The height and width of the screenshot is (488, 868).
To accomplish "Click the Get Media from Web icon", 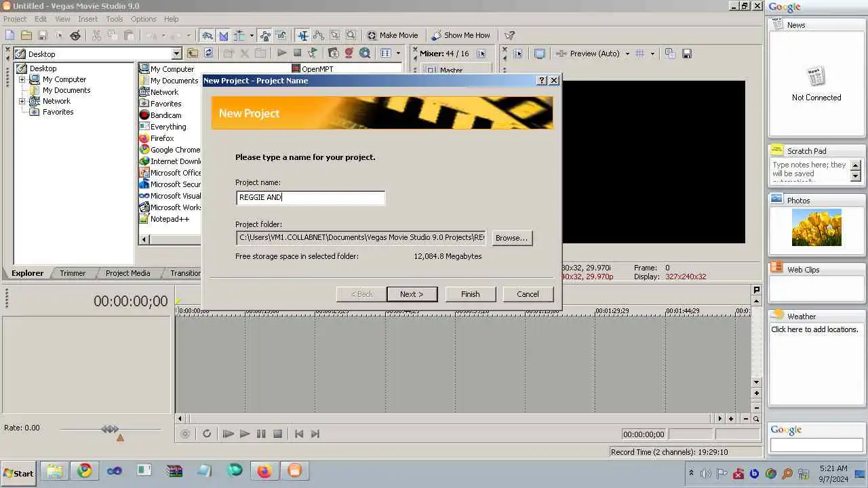I will coord(365,53).
